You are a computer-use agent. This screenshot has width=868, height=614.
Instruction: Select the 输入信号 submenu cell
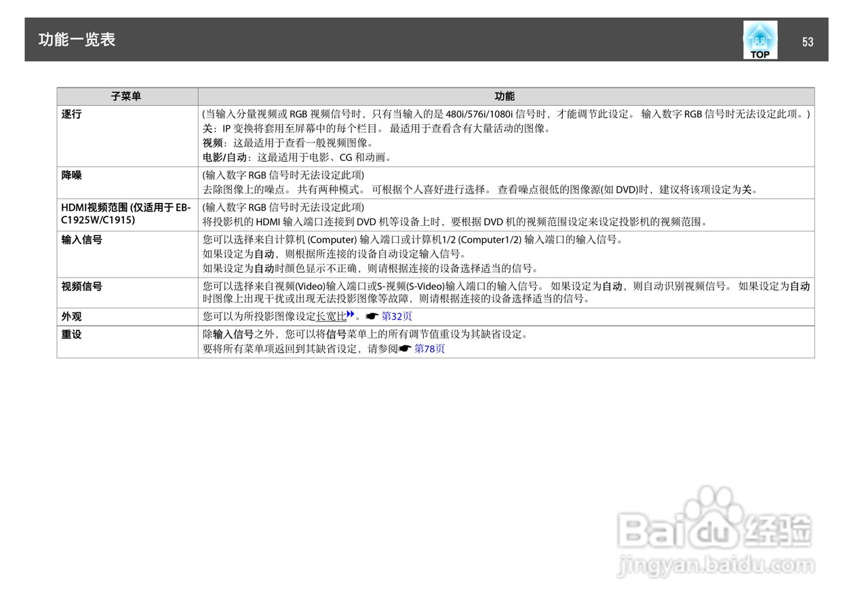pyautogui.click(x=127, y=254)
